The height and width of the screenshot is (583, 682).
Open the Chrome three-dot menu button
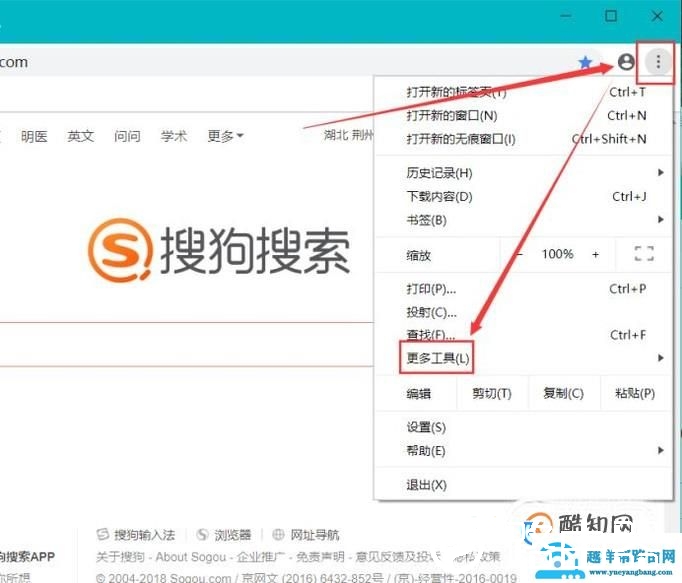(658, 62)
